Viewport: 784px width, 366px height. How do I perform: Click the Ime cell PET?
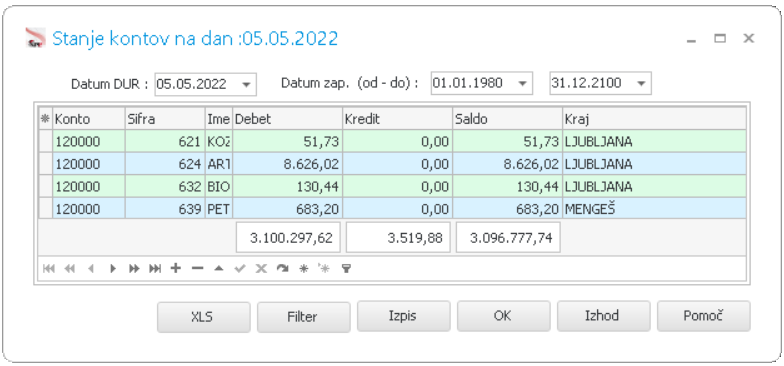click(218, 209)
